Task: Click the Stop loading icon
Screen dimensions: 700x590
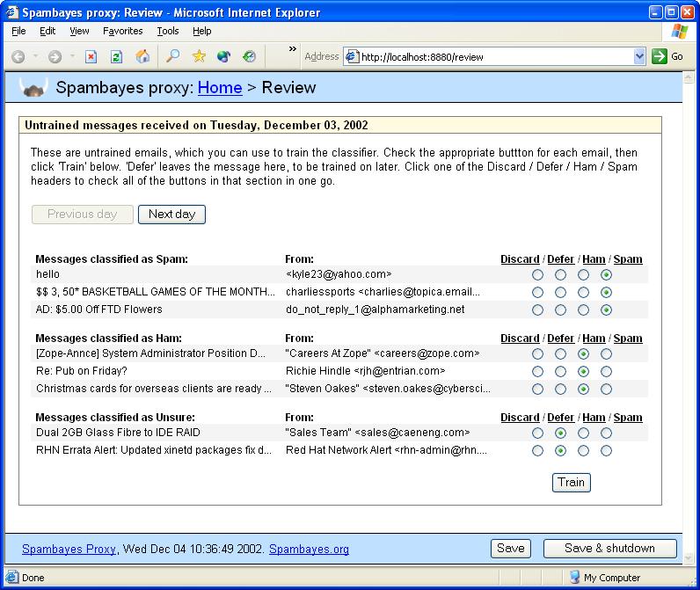Action: click(91, 56)
